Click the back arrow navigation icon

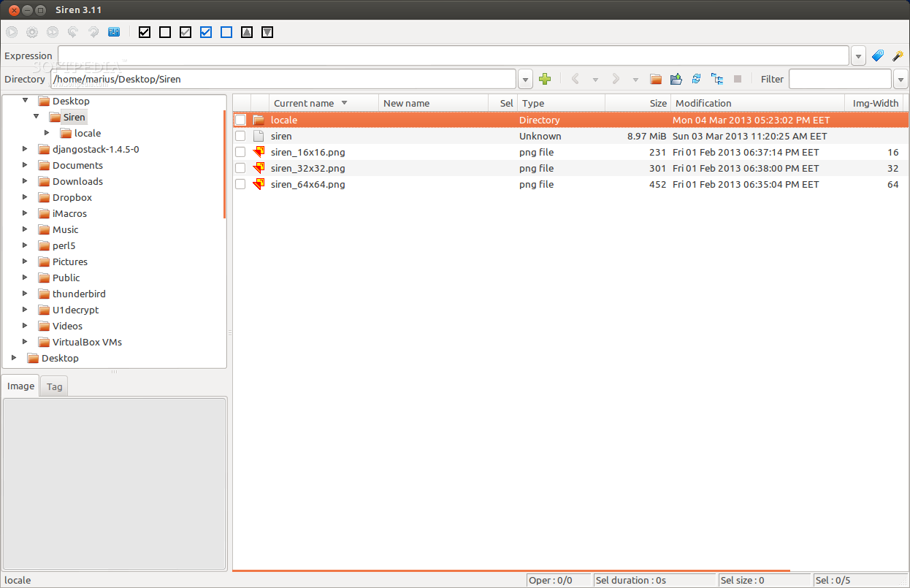point(576,79)
